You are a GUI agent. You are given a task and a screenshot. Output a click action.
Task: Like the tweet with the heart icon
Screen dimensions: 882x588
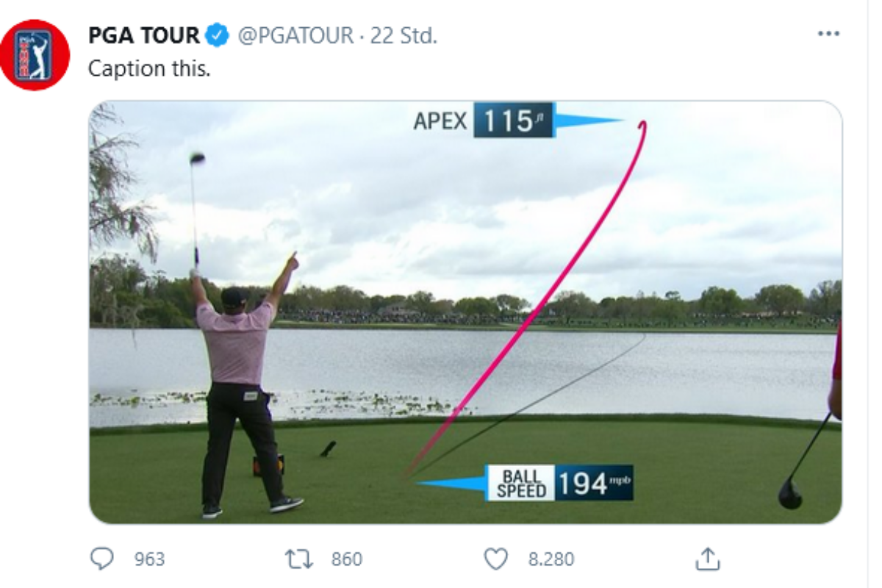coord(496,559)
